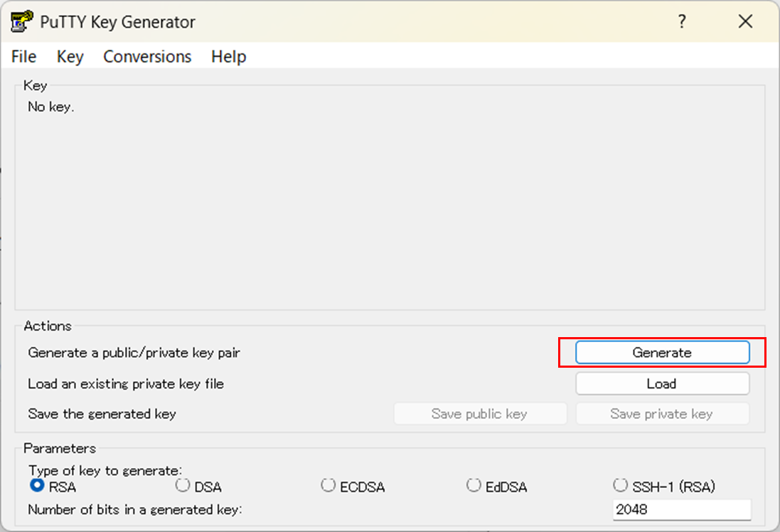The image size is (780, 532).
Task: Select the EdDSA key type
Action: (474, 485)
